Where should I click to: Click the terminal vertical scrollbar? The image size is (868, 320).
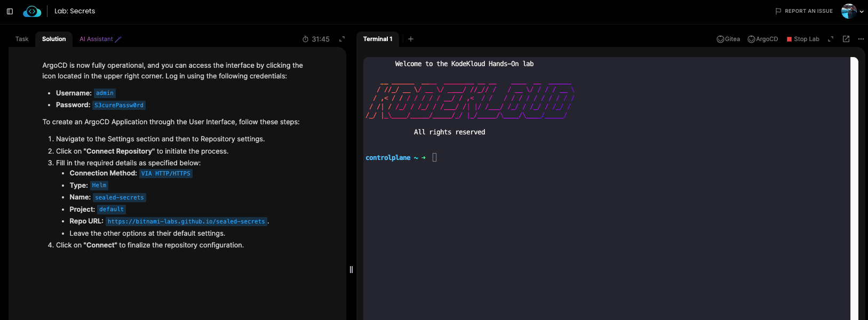point(854,188)
